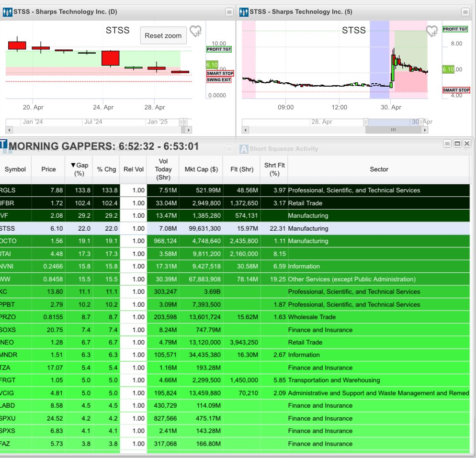
Task: Select the RGLS row symbol
Action: click(8, 190)
